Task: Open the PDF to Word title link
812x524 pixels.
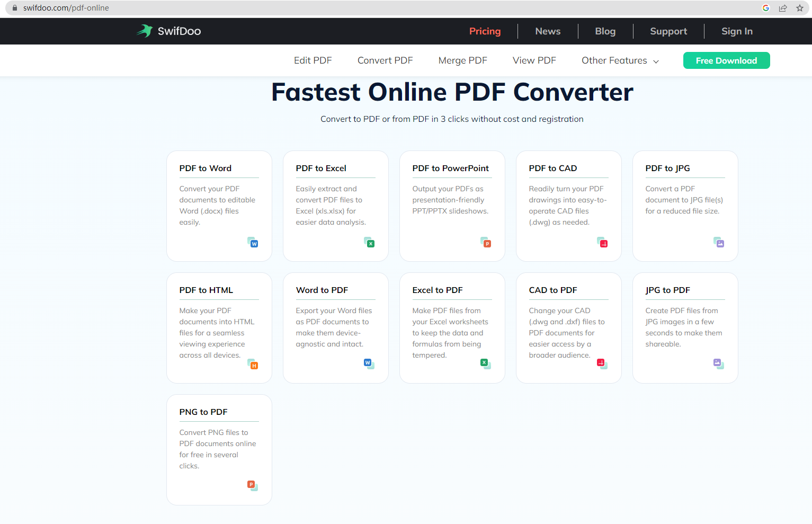Action: (x=205, y=168)
